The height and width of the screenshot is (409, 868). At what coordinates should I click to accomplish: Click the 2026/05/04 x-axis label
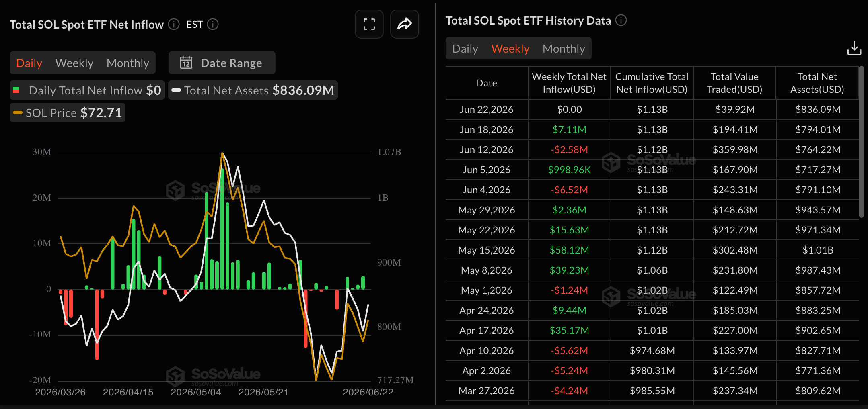pyautogui.click(x=196, y=392)
